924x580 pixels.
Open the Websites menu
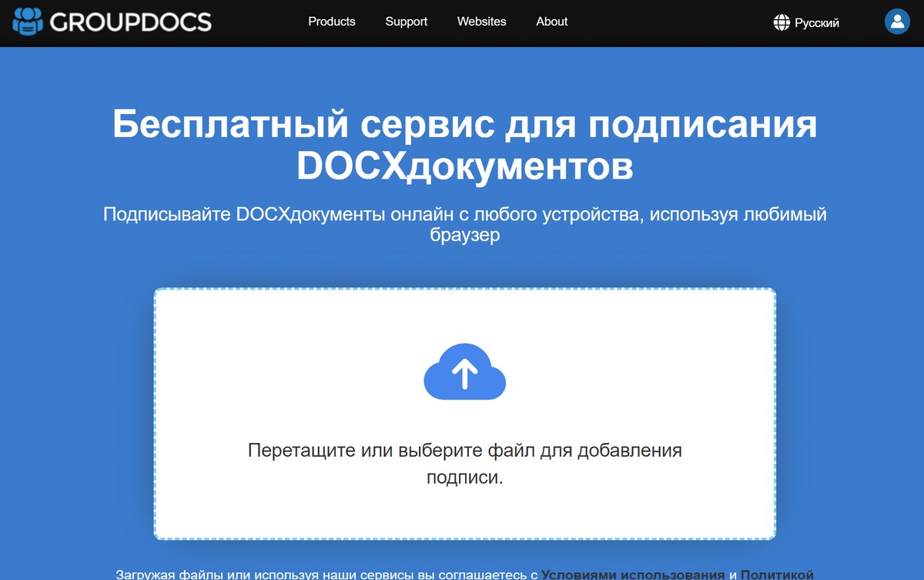tap(481, 22)
